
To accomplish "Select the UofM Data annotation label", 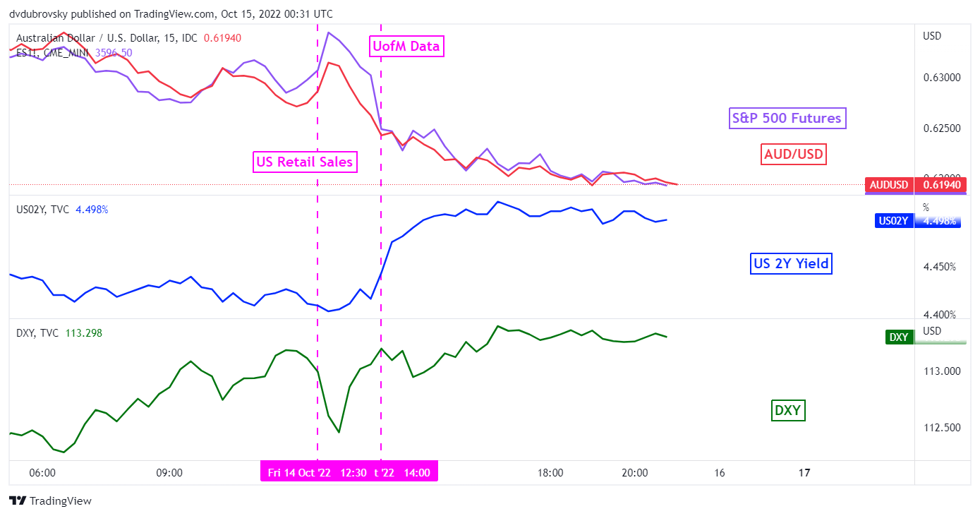I will coord(406,47).
